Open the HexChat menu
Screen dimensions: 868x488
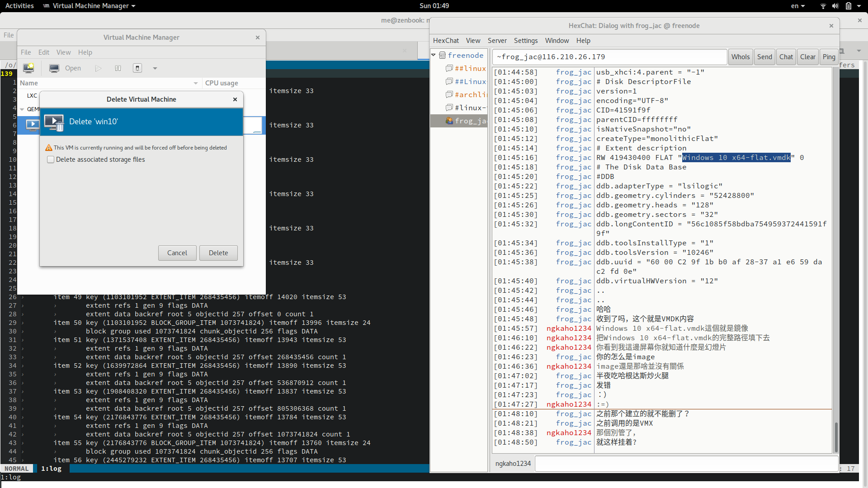point(446,41)
